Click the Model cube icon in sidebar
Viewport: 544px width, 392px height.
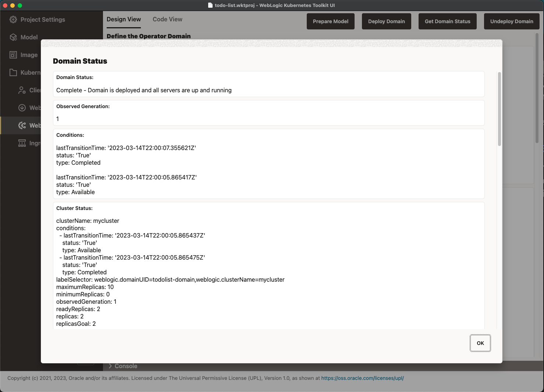13,37
